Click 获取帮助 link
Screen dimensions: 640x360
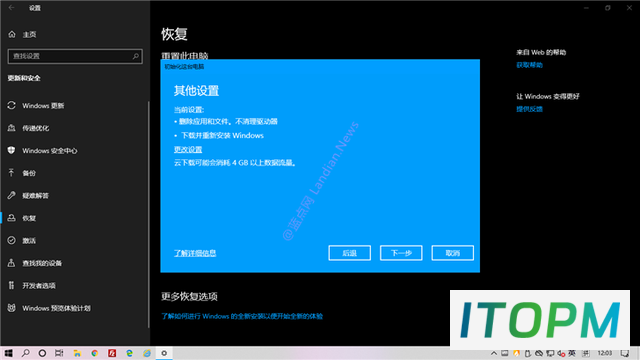pos(529,65)
